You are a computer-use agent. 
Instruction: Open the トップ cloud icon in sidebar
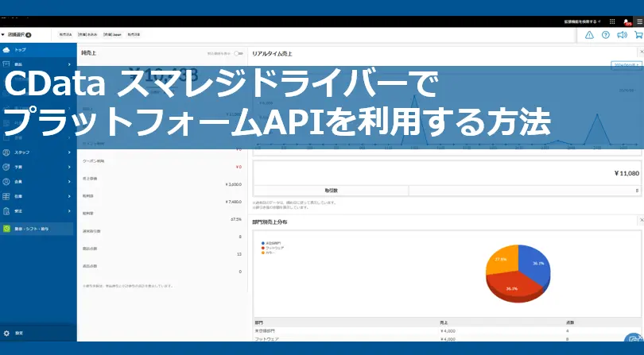(6, 50)
